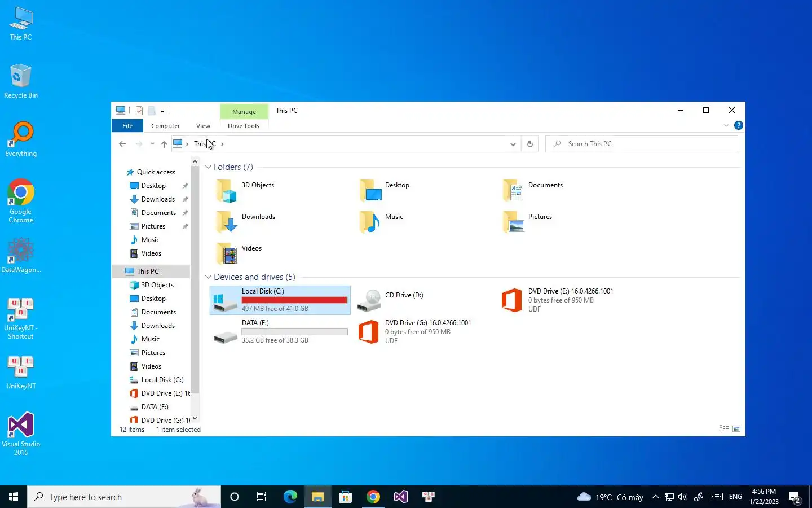
Task: Select the Visual Studio 2015 desktop shortcut
Action: 21,434
